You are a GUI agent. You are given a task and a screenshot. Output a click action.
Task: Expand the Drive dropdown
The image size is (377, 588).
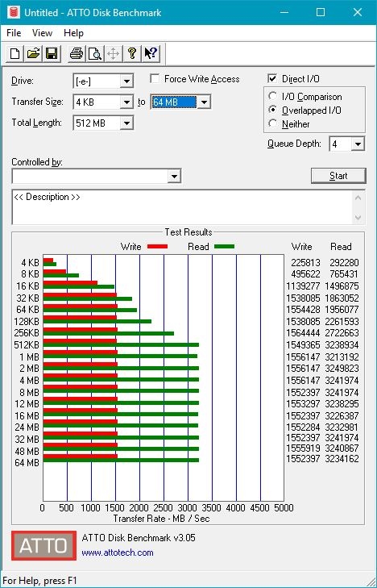(x=126, y=81)
